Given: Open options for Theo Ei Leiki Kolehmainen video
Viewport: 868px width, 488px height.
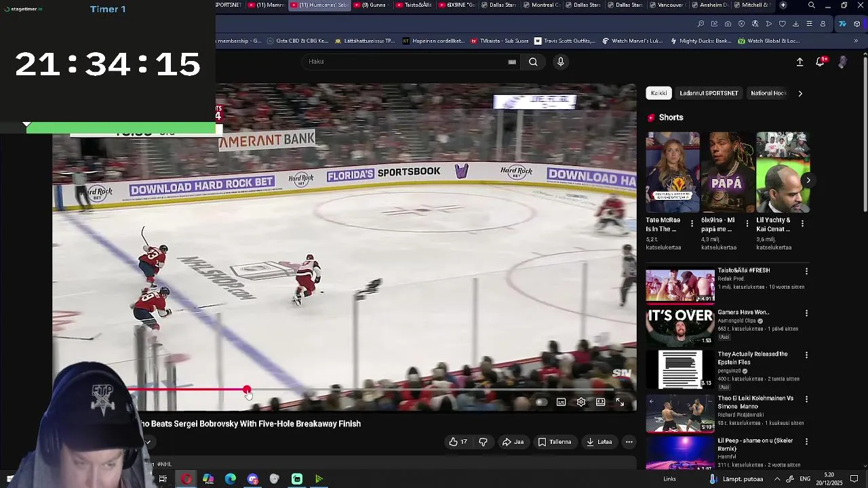Looking at the screenshot, I should click(x=806, y=399).
